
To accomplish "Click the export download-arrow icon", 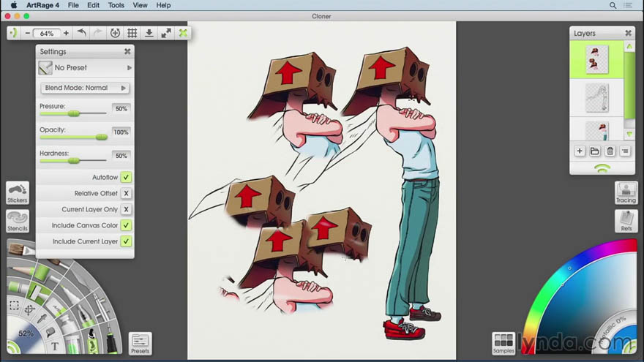I will 149,33.
